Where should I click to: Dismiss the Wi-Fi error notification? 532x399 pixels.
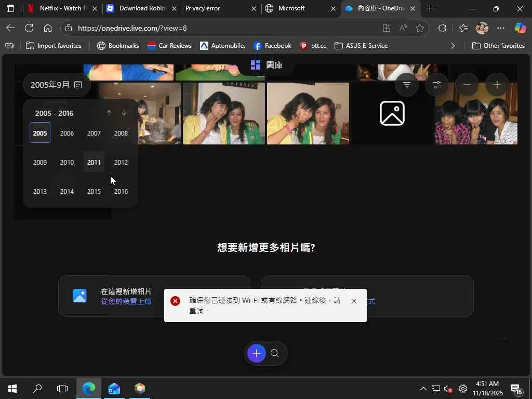tap(354, 301)
